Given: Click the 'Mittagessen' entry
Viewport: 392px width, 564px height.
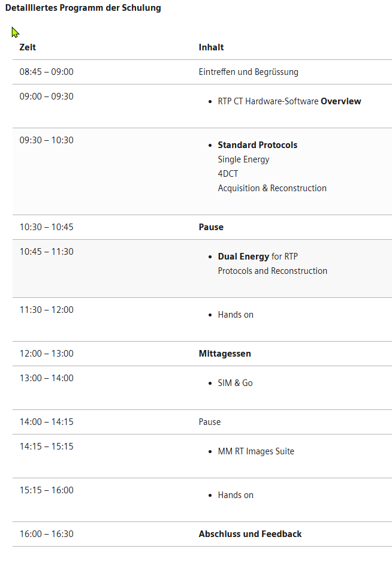Looking at the screenshot, I should [225, 354].
